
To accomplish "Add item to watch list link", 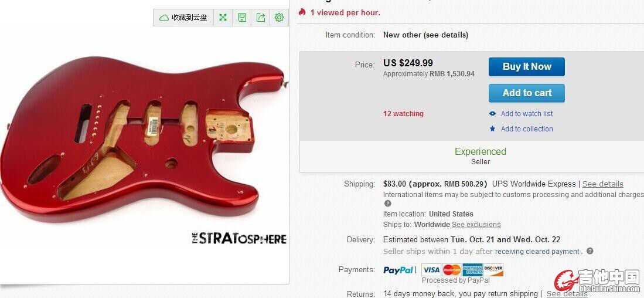I will point(527,114).
